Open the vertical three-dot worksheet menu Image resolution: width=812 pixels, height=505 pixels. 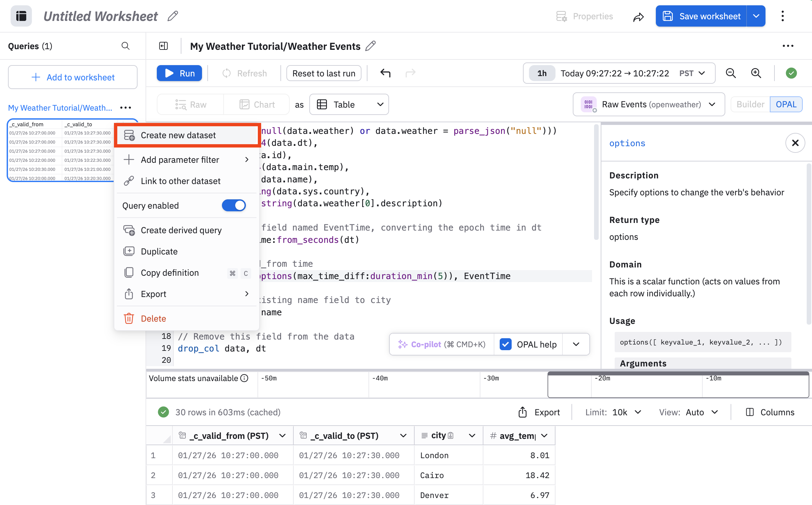point(783,16)
